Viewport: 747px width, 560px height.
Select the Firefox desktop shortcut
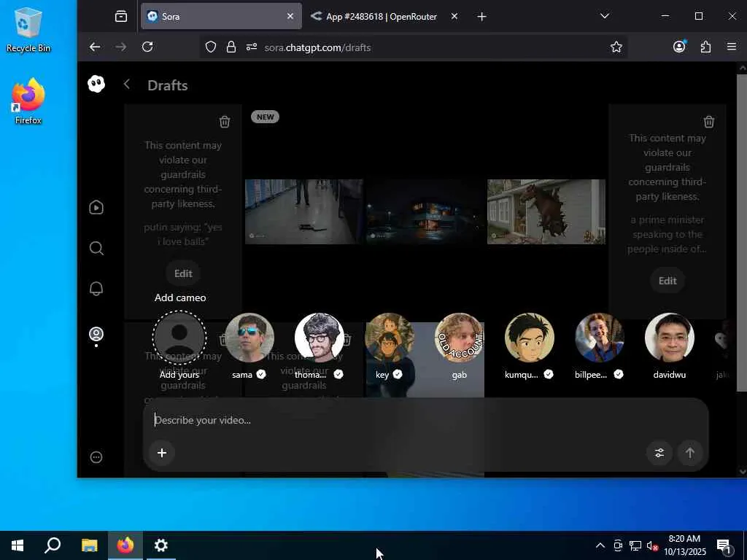[x=28, y=101]
